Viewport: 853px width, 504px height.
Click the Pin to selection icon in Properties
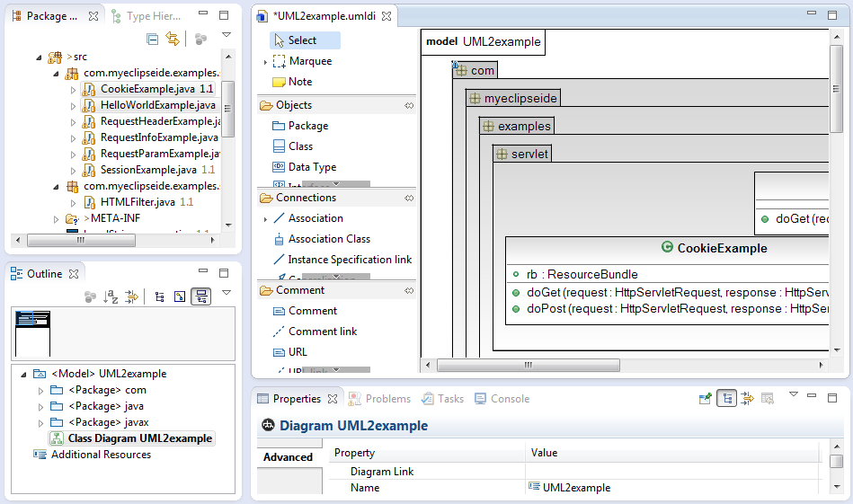pyautogui.click(x=706, y=399)
